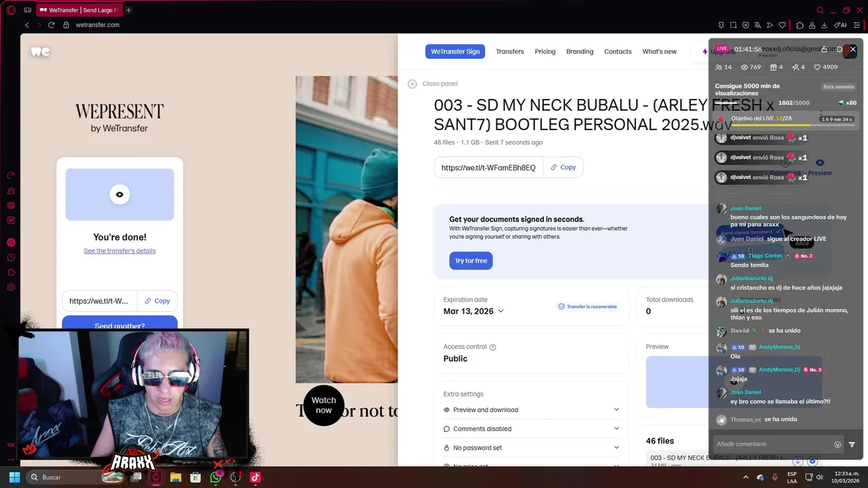Expand the Comments disabled setting

click(x=531, y=429)
